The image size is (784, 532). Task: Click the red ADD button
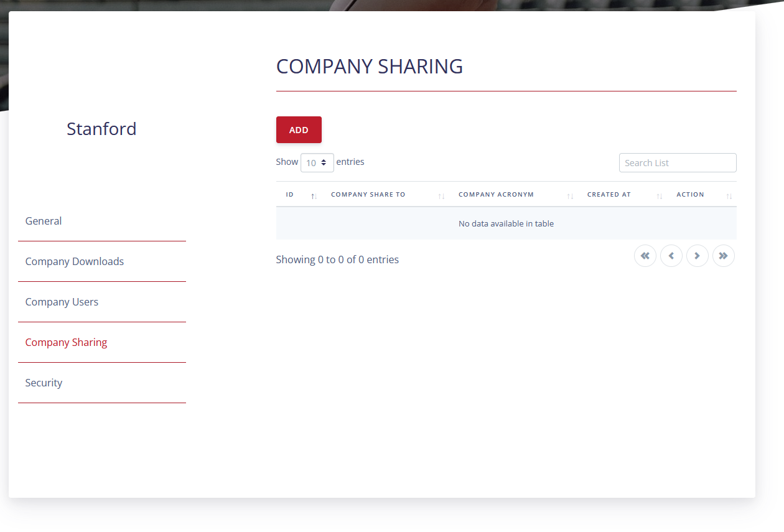point(299,130)
